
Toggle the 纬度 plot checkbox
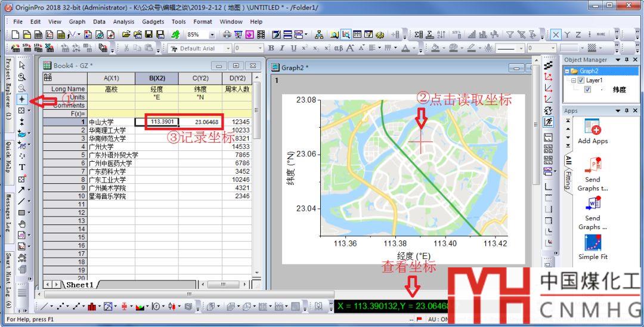(588, 90)
